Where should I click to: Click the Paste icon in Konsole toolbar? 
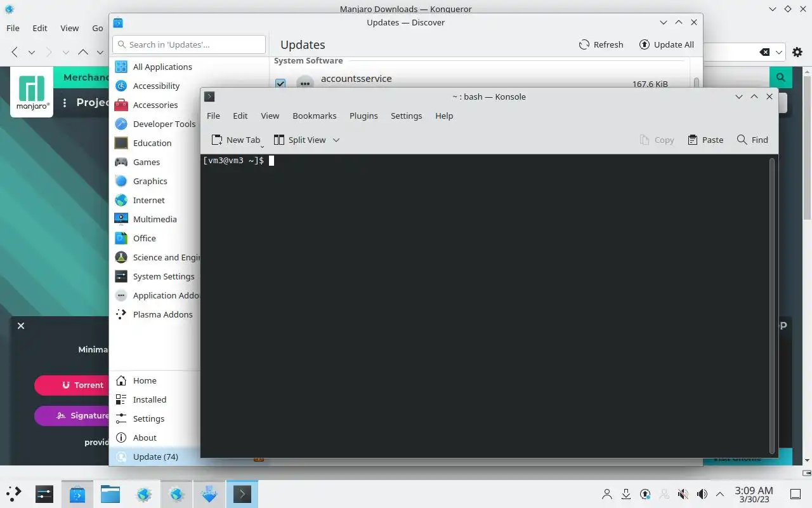coord(693,140)
